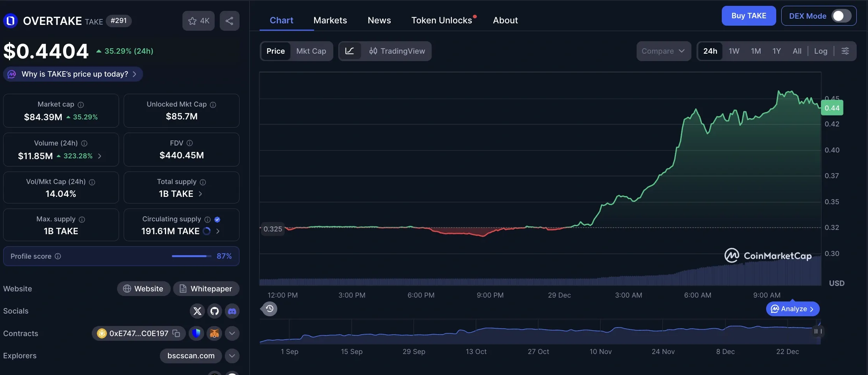Enable Log scale on the chart
Viewport: 868px width, 375px height.
[821, 51]
